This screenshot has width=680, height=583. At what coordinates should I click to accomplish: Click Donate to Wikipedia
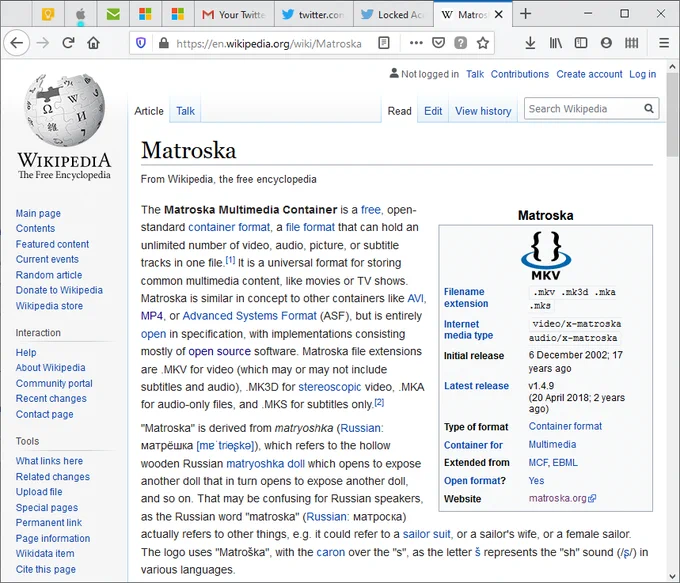[x=59, y=290]
